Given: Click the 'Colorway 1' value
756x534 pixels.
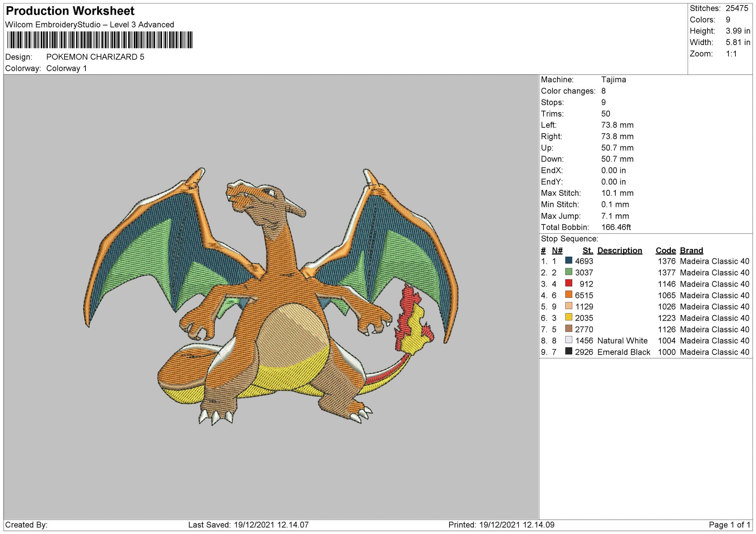Looking at the screenshot, I should 66,68.
